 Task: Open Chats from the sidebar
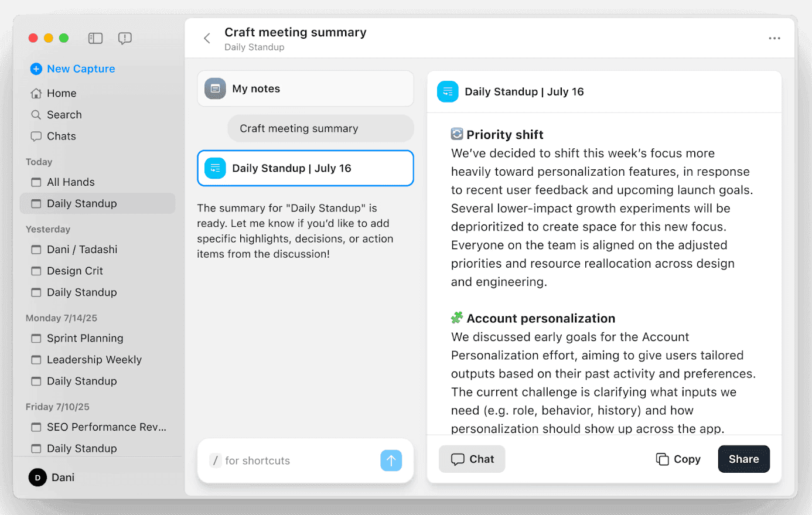coord(61,136)
